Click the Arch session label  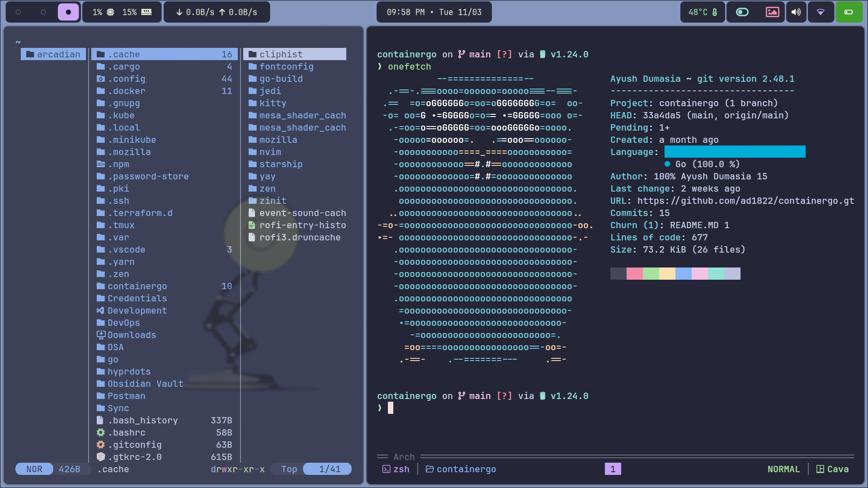(404, 457)
